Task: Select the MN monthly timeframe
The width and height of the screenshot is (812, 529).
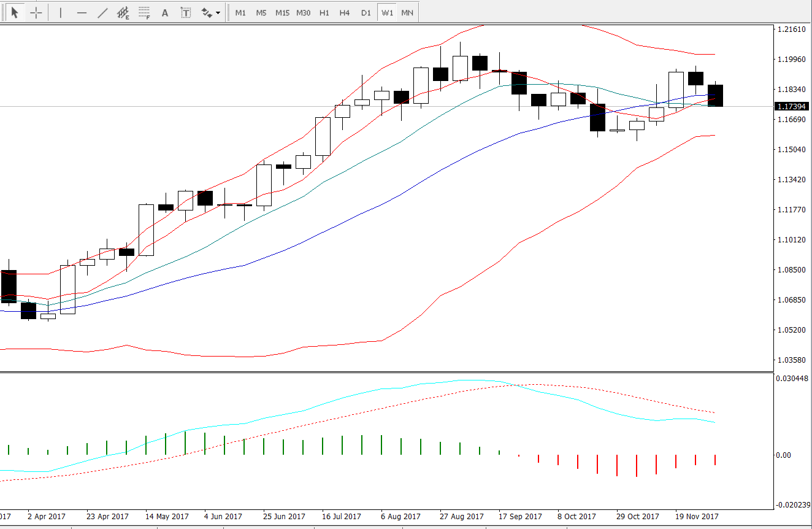Action: coord(407,12)
